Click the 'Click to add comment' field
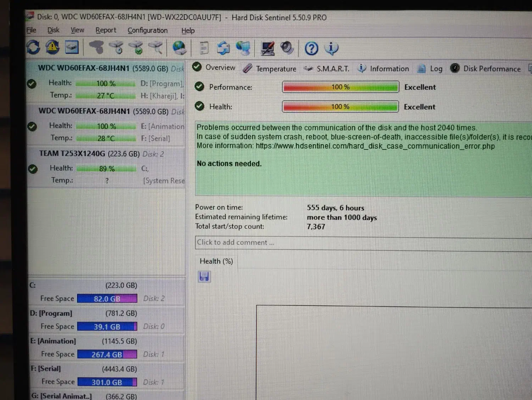Image resolution: width=532 pixels, height=400 pixels. coord(364,243)
